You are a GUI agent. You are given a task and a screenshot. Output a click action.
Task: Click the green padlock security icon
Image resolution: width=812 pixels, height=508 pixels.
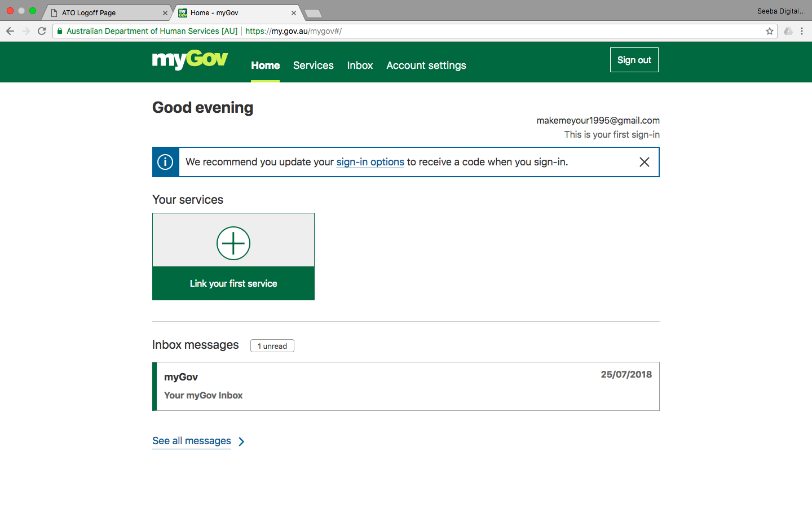[x=60, y=31]
